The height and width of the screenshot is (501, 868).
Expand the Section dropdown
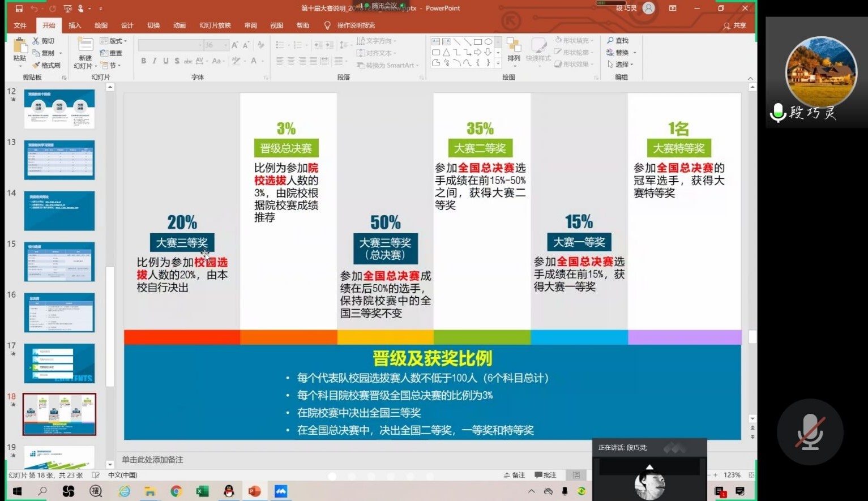(112, 66)
